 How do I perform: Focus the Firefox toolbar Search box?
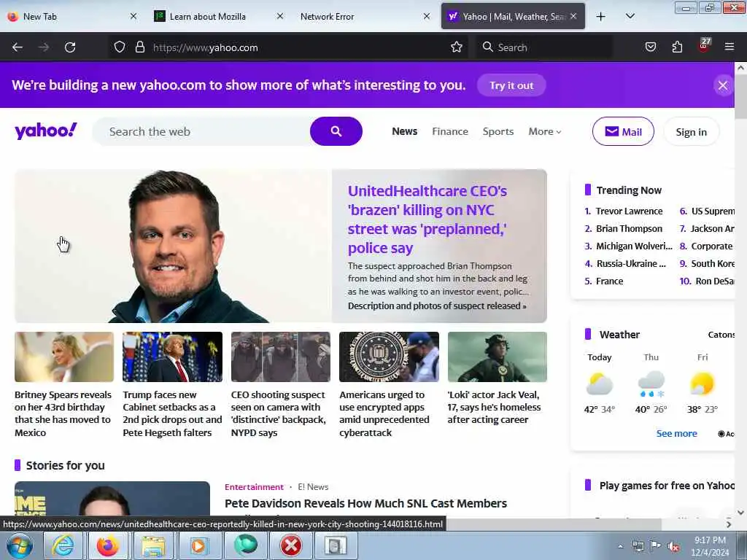point(546,47)
